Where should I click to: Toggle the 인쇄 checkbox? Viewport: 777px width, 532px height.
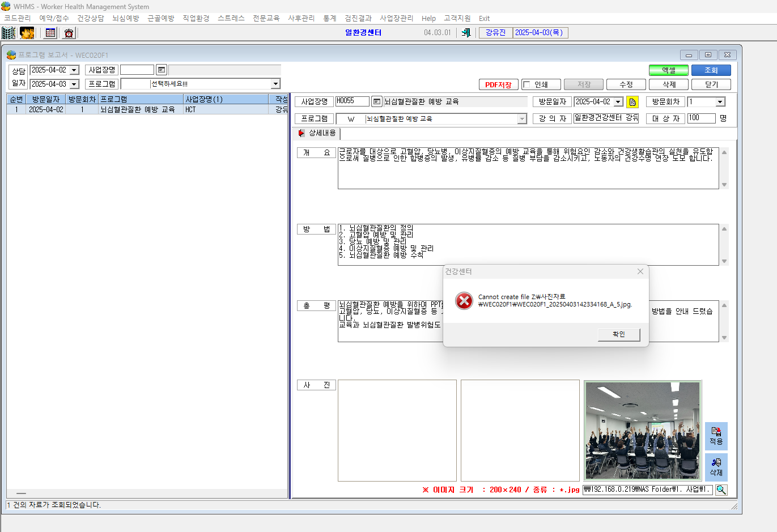pyautogui.click(x=527, y=84)
